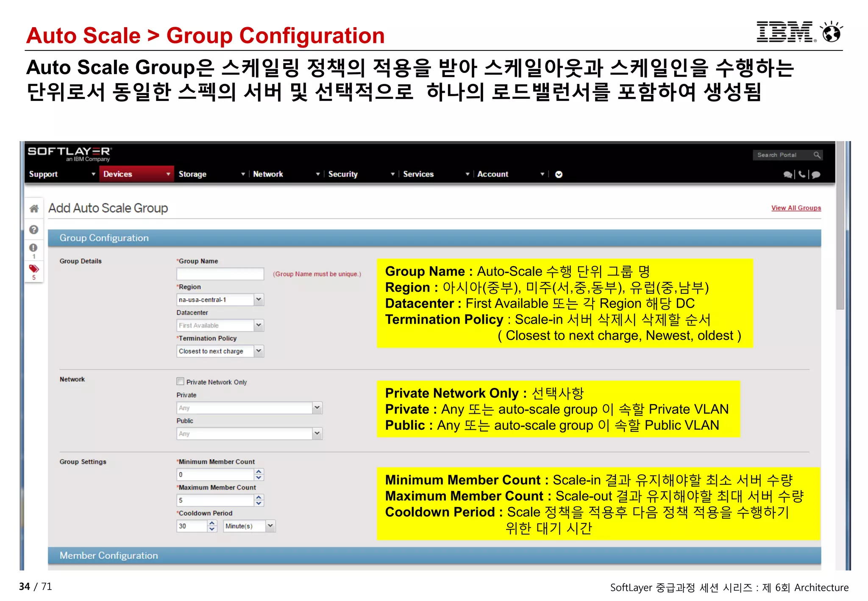Open the Devices menu
Image resolution: width=868 pixels, height=601 pixels.
tap(136, 174)
